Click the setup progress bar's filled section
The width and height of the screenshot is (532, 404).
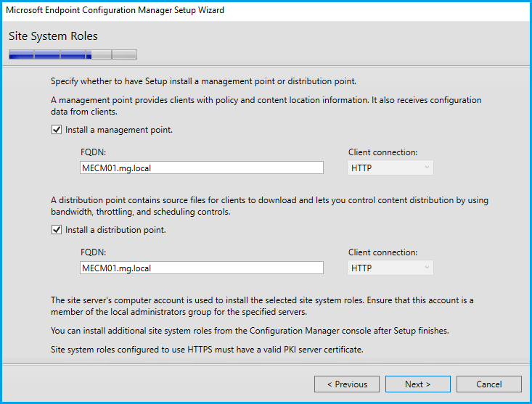47,54
